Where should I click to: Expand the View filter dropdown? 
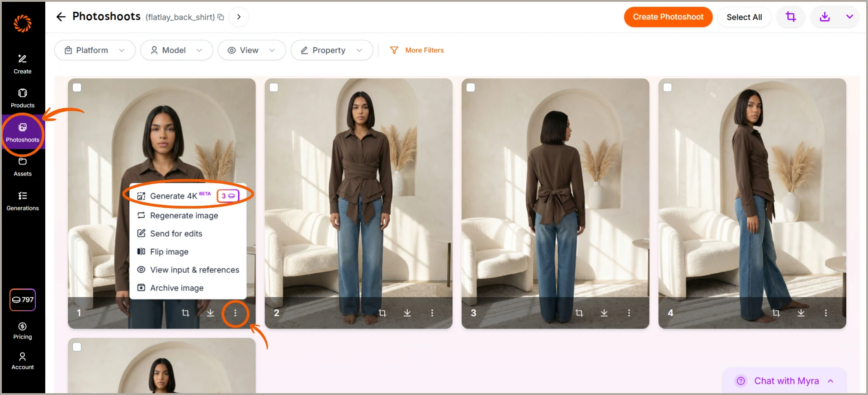[x=252, y=50]
